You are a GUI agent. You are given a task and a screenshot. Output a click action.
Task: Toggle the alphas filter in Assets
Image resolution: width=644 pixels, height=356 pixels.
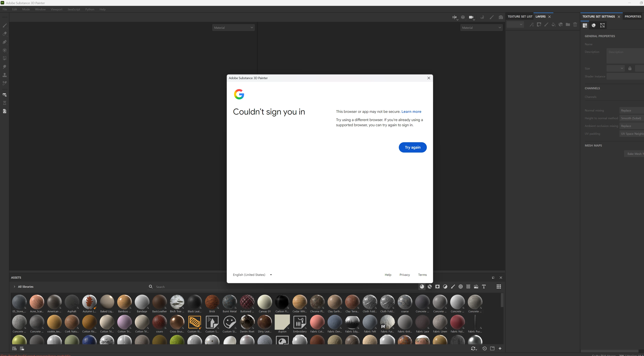pos(460,287)
